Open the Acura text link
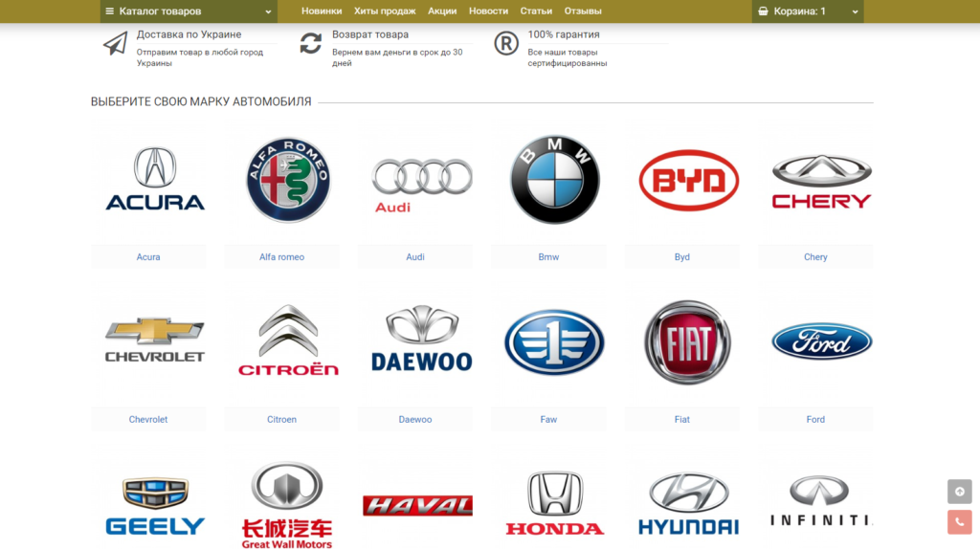Screen dimensions: 980x549 click(x=148, y=256)
